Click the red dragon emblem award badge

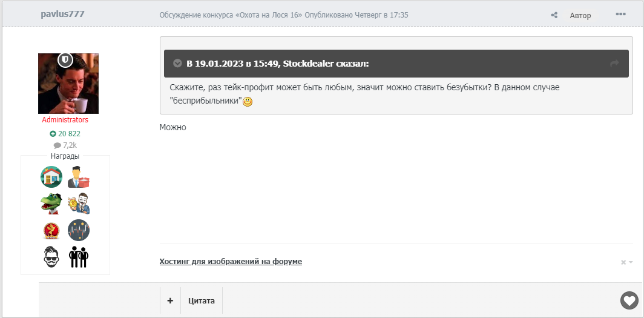[x=51, y=230]
